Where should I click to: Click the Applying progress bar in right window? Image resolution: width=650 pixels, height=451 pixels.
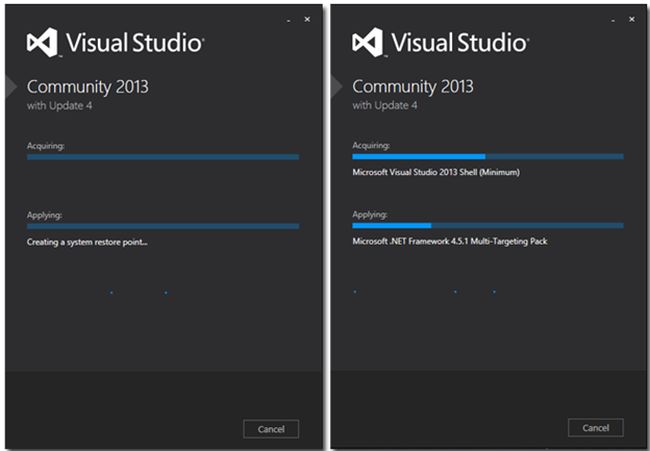coord(488,226)
